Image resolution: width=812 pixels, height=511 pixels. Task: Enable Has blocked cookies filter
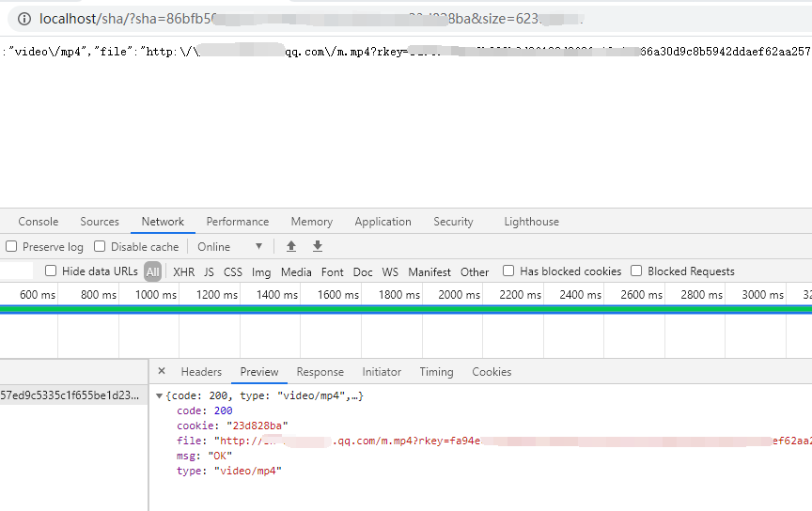click(508, 271)
